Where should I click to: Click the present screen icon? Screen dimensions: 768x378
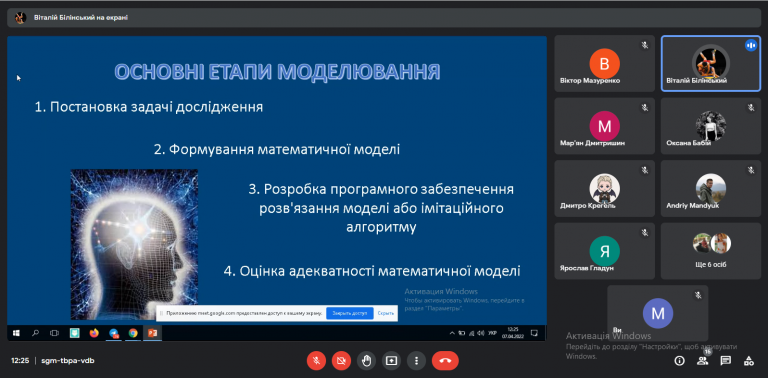tap(391, 361)
